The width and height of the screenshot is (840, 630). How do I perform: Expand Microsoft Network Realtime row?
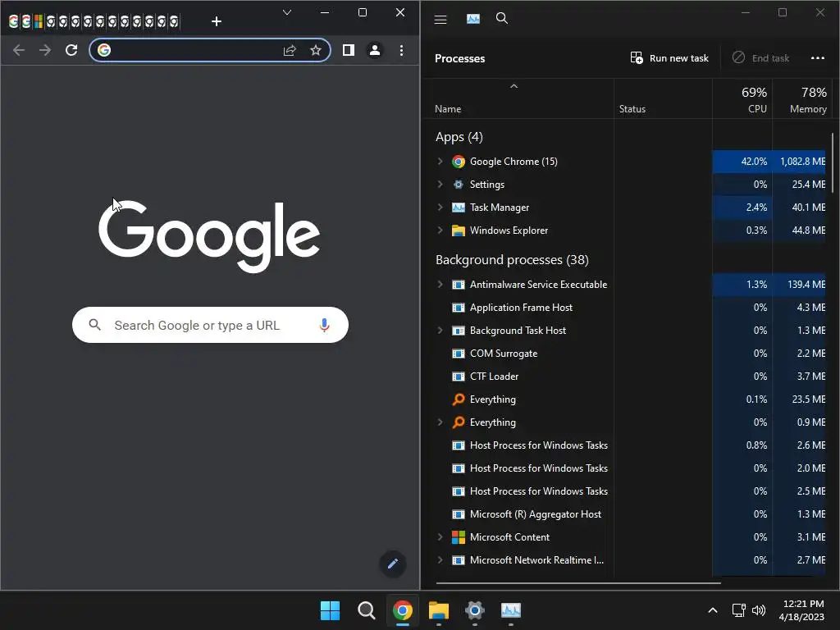[x=440, y=559]
